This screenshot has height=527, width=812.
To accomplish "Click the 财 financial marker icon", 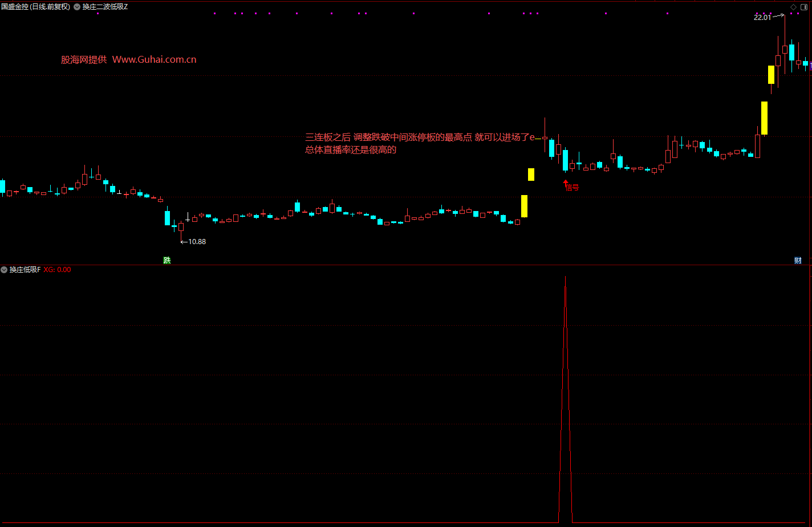I will (798, 260).
